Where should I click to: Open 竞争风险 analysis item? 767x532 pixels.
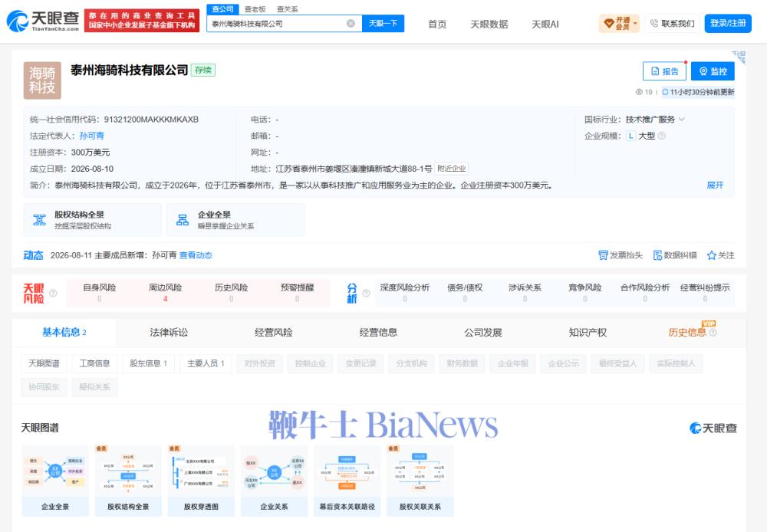pos(585,293)
